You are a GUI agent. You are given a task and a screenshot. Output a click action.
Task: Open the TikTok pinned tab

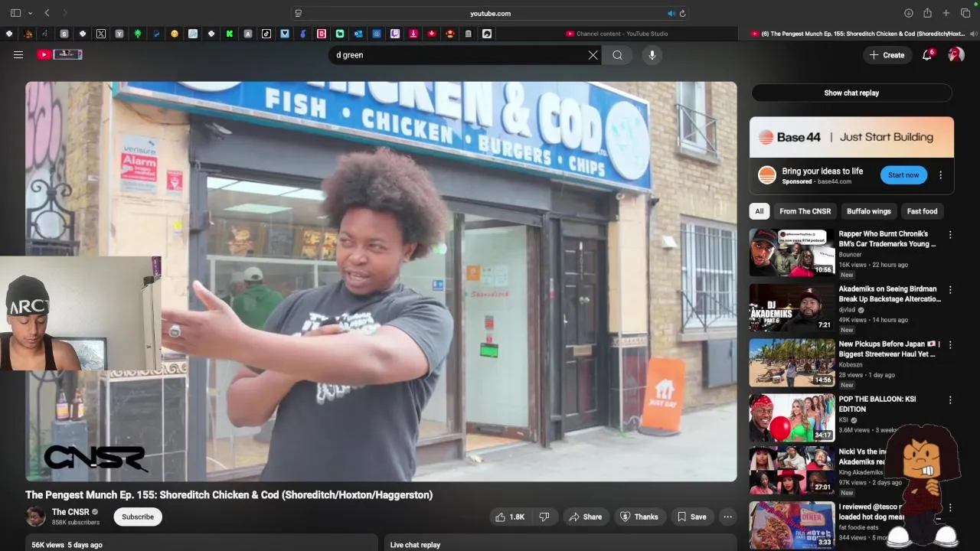tap(266, 34)
